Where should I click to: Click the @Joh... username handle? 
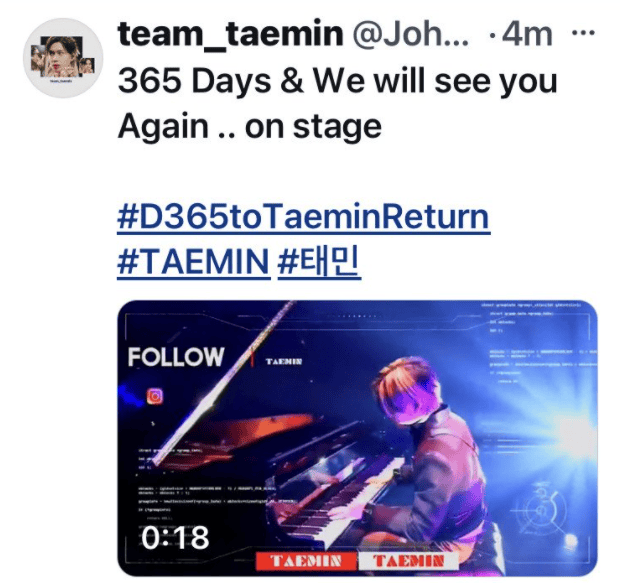(x=410, y=34)
